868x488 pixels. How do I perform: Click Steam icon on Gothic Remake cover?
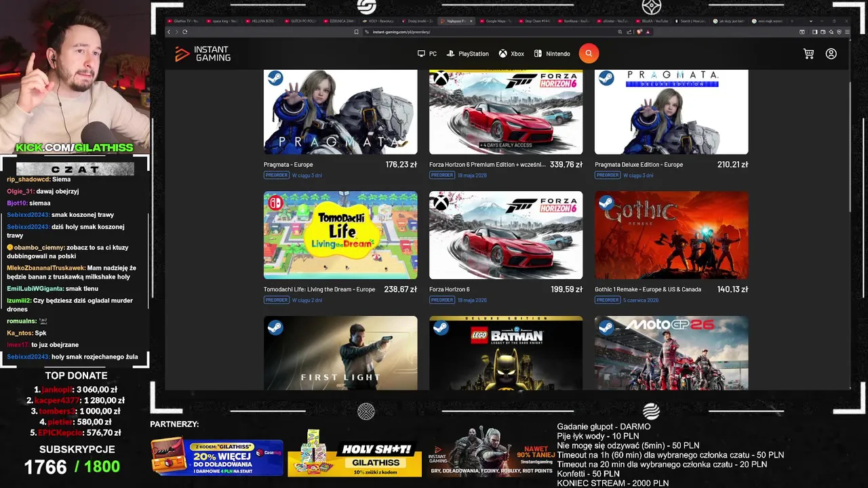(606, 202)
